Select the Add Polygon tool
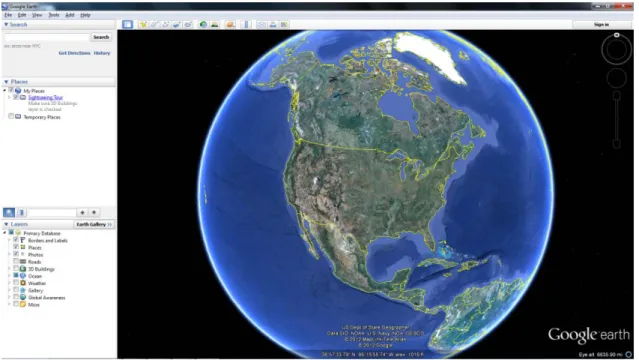639x360 pixels. pos(154,24)
